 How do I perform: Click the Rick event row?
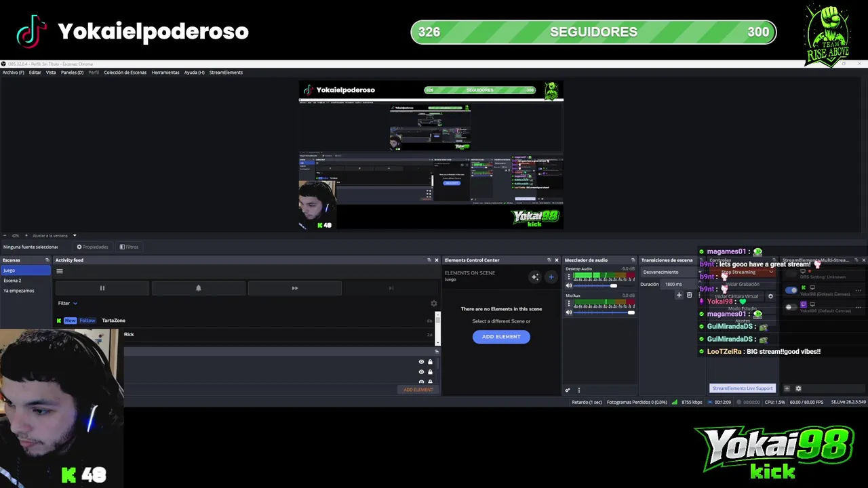click(x=278, y=334)
